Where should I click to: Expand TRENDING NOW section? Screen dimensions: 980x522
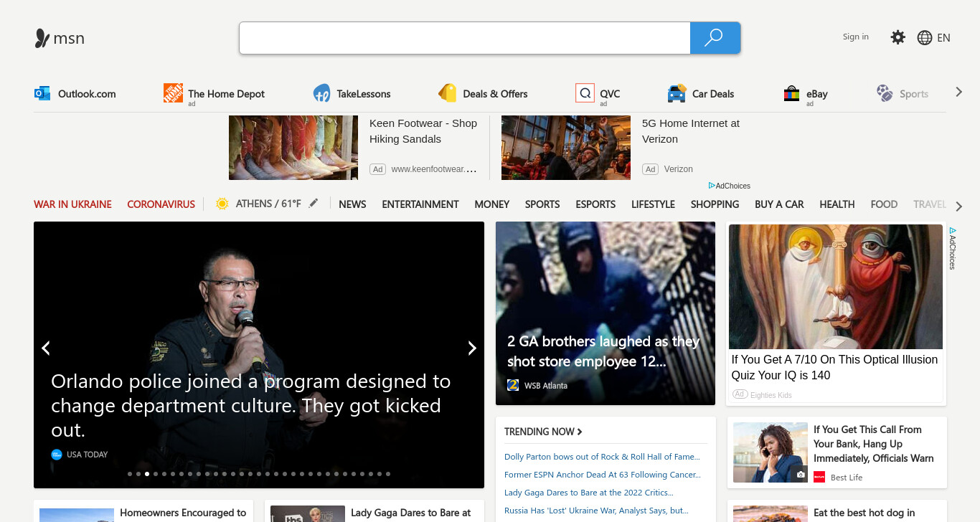pyautogui.click(x=543, y=432)
